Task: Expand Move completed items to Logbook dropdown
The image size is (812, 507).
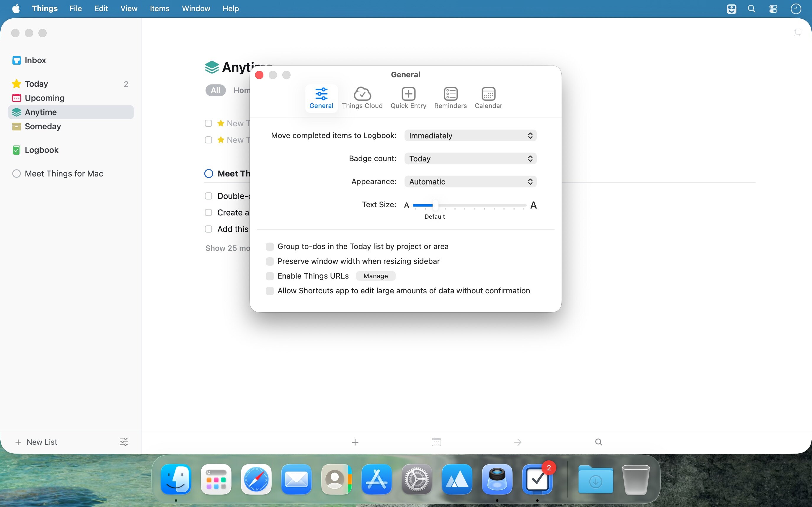Action: (470, 135)
